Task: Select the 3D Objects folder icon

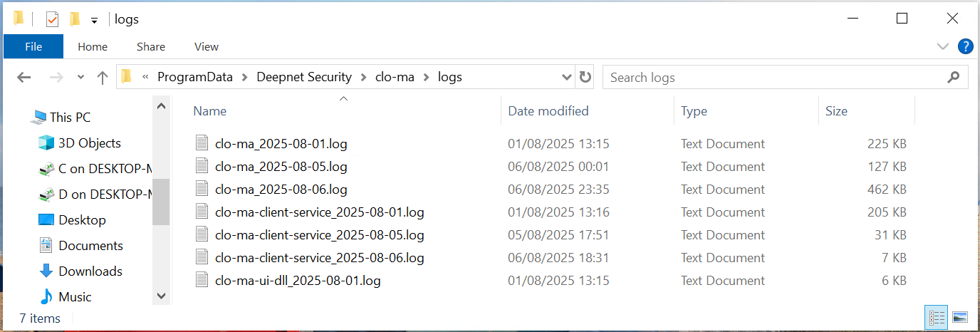Action: pos(46,143)
